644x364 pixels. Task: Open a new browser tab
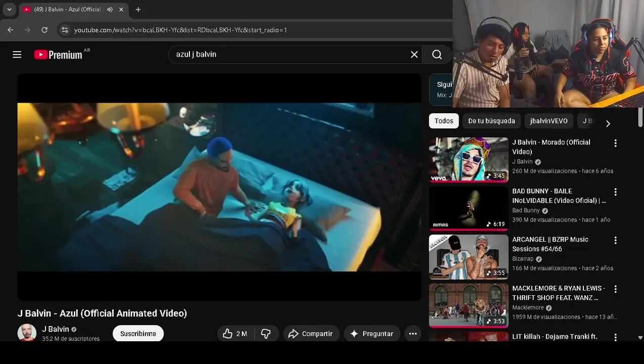138,9
